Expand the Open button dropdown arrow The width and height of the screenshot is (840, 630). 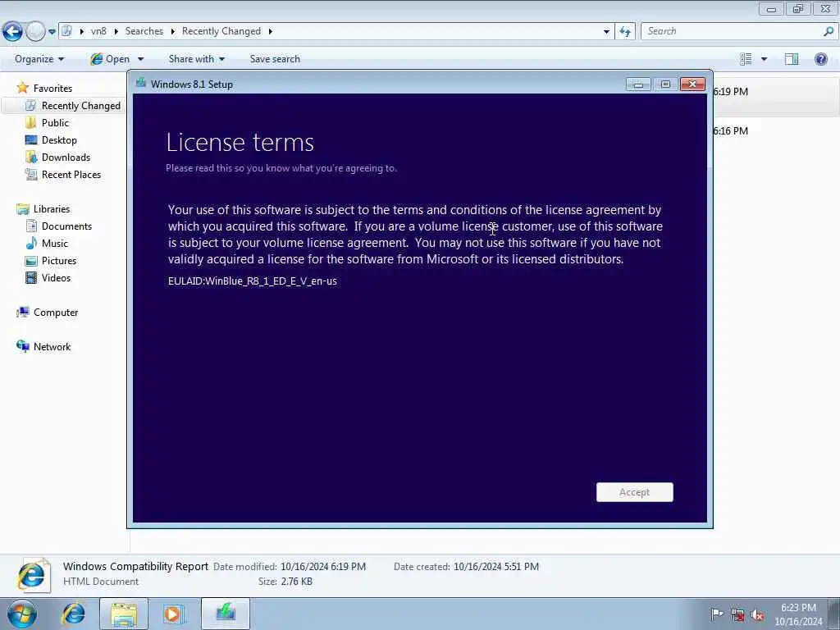click(x=141, y=59)
